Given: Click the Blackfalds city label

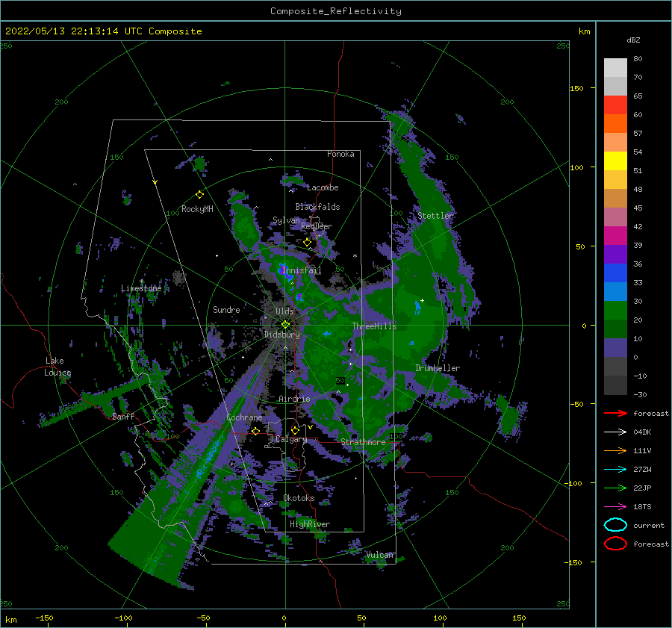Looking at the screenshot, I should pos(317,207).
